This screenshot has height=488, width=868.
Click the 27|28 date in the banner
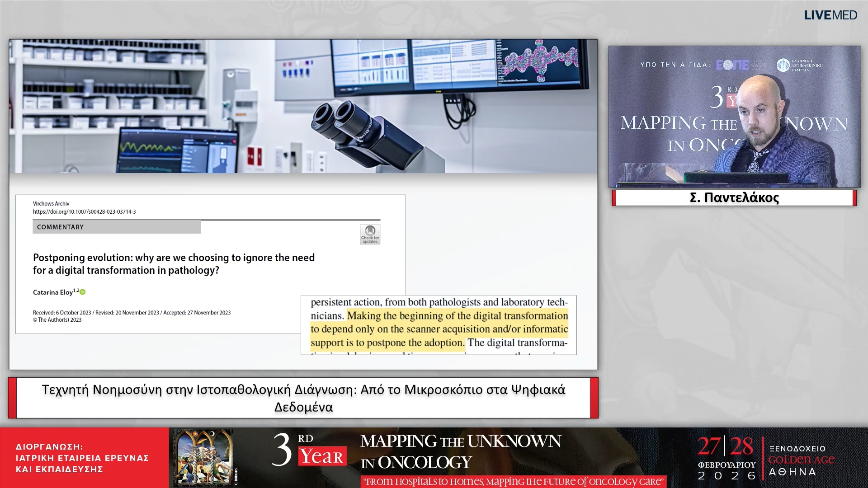point(725,446)
